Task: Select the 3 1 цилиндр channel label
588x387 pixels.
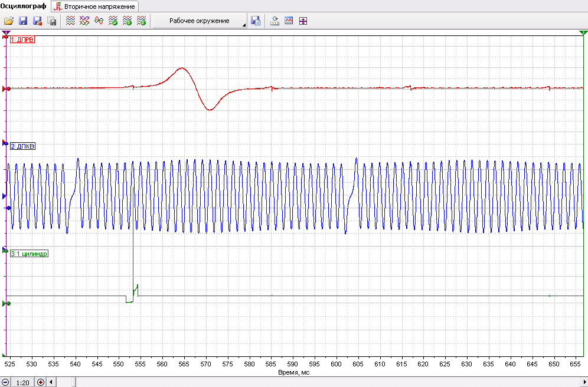Action: point(29,254)
